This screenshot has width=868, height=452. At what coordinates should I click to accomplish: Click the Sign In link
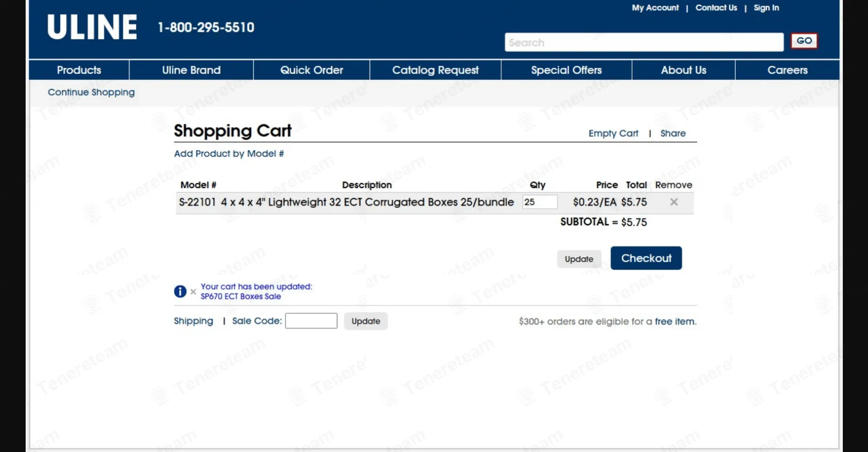click(x=766, y=8)
